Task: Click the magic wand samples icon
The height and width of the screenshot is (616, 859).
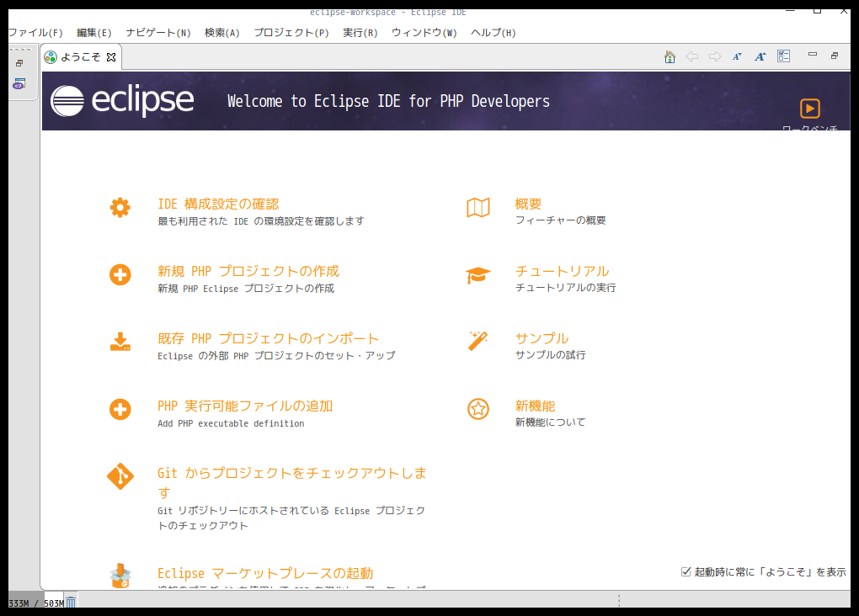Action: pyautogui.click(x=478, y=341)
